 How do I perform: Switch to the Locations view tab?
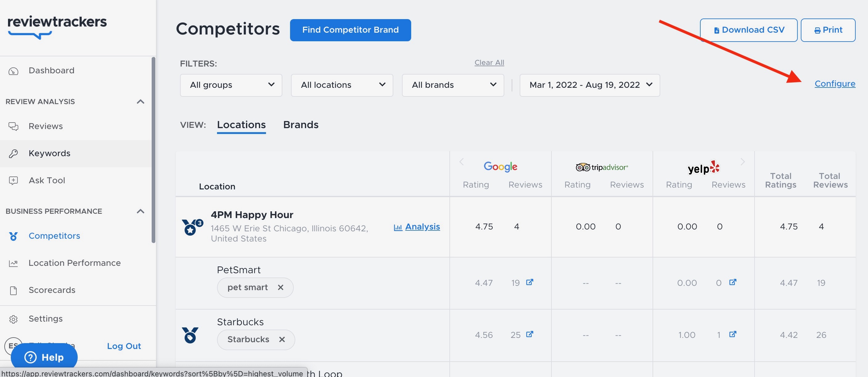[241, 125]
